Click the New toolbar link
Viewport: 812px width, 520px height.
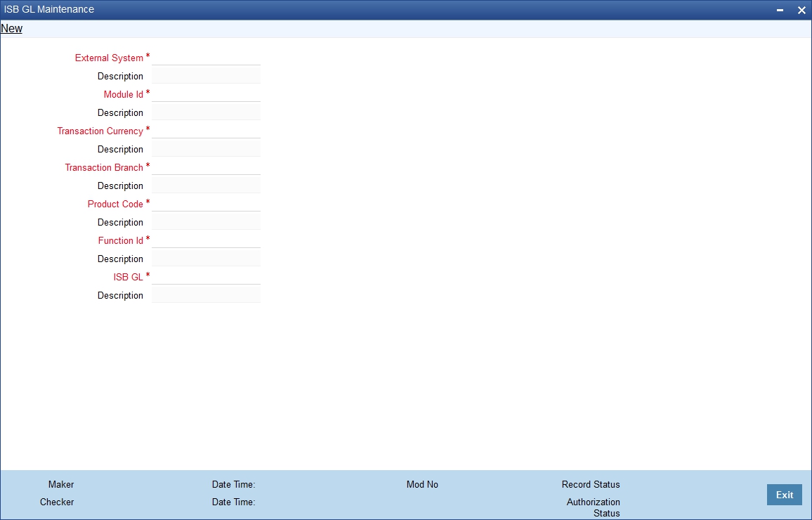11,29
